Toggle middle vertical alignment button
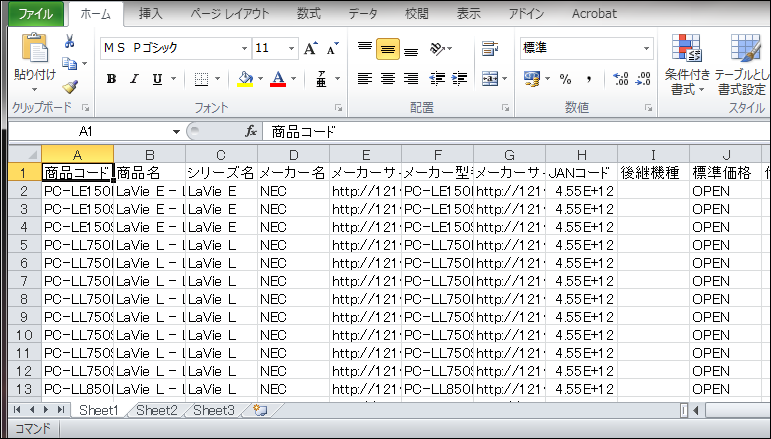 [x=387, y=48]
